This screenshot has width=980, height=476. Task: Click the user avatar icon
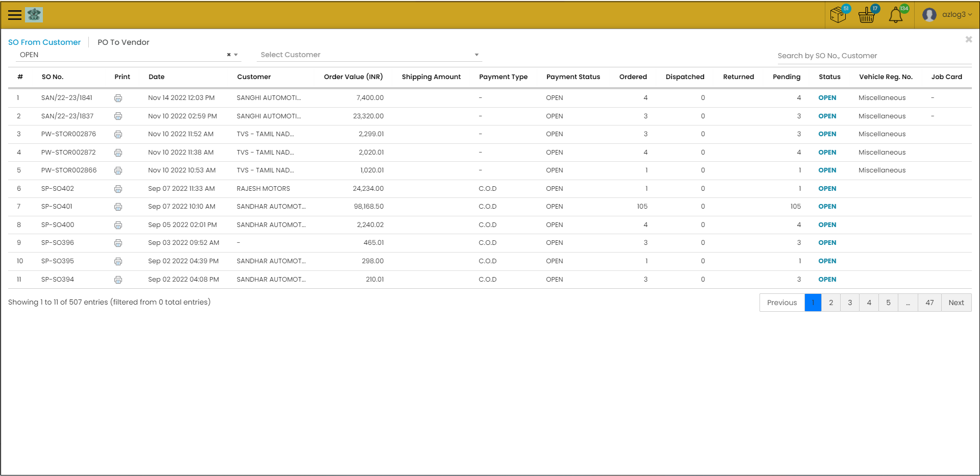(929, 15)
